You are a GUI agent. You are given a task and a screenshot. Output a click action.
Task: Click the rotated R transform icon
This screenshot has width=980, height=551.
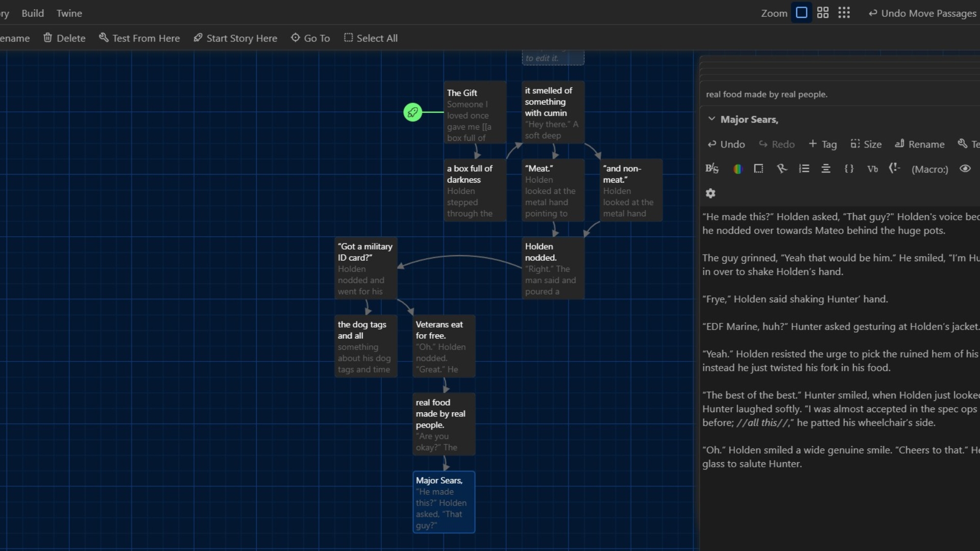781,169
